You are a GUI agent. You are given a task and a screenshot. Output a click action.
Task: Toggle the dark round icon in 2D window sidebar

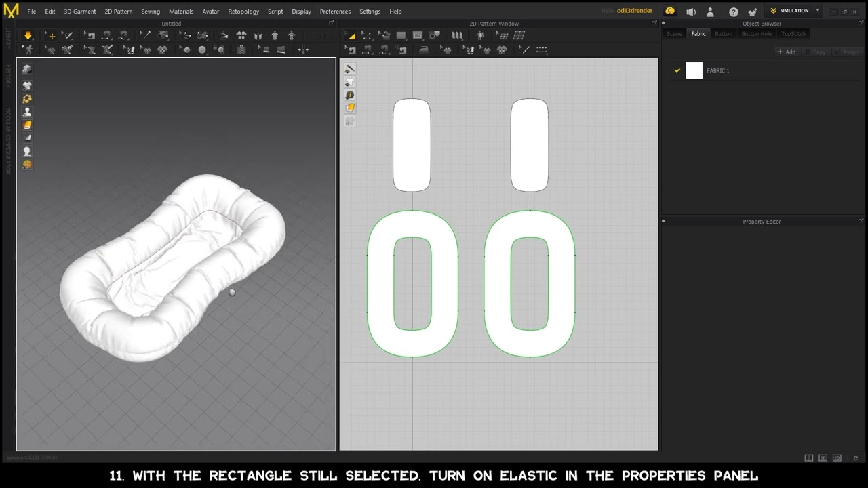(x=350, y=95)
